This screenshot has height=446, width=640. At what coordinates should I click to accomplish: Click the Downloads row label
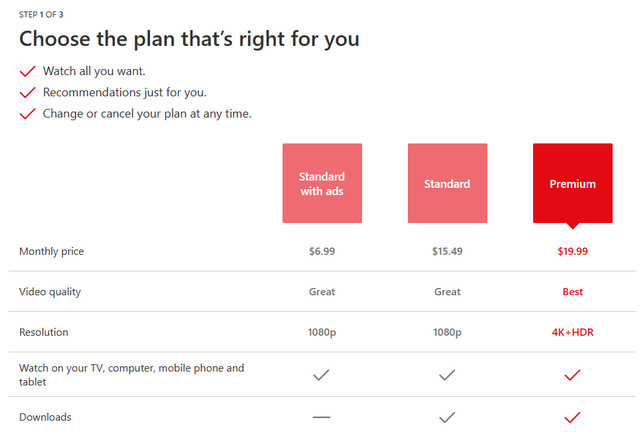45,417
